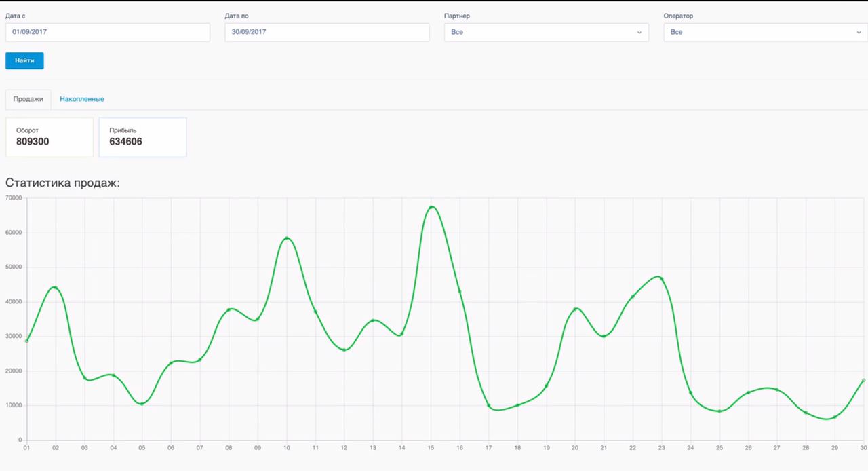Image resolution: width=868 pixels, height=471 pixels.
Task: Click the 10000 y-axis label
Action: (x=14, y=406)
